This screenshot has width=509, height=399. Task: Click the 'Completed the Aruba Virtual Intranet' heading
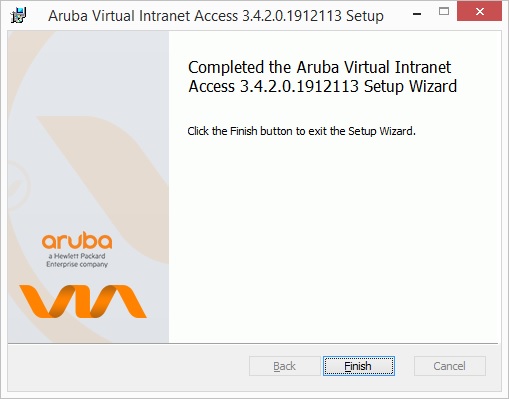tap(319, 67)
